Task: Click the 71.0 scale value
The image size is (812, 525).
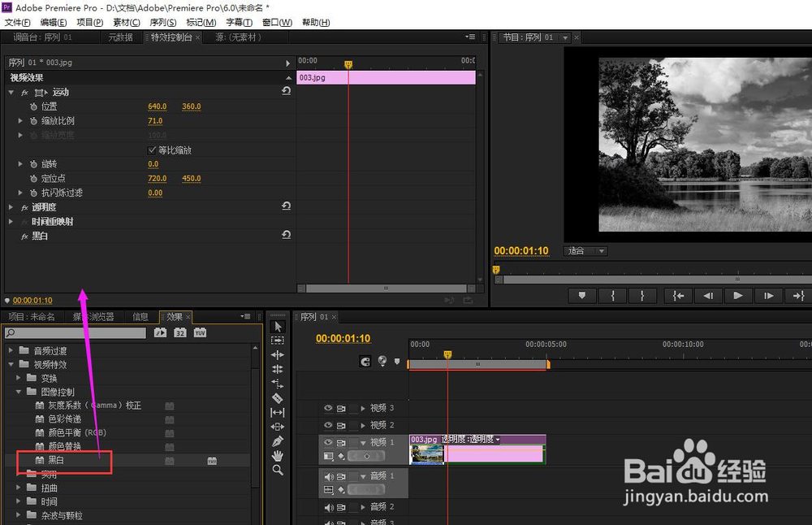Action: [155, 121]
